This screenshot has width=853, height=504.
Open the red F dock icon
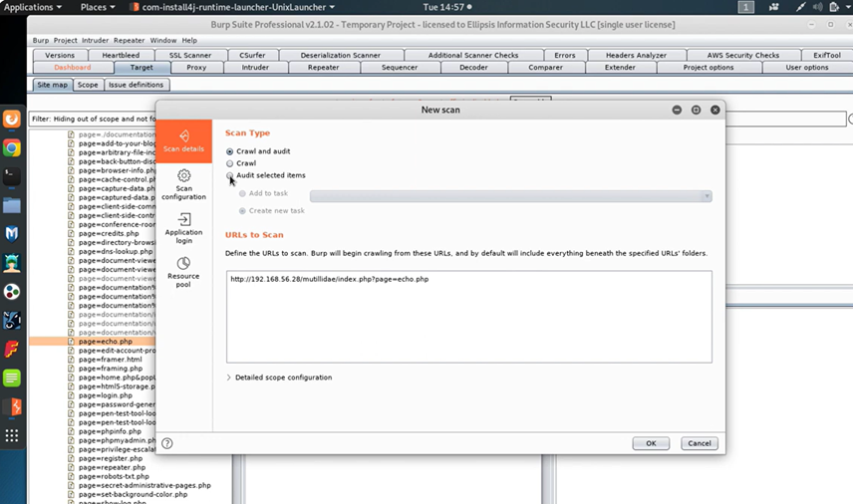coord(11,349)
